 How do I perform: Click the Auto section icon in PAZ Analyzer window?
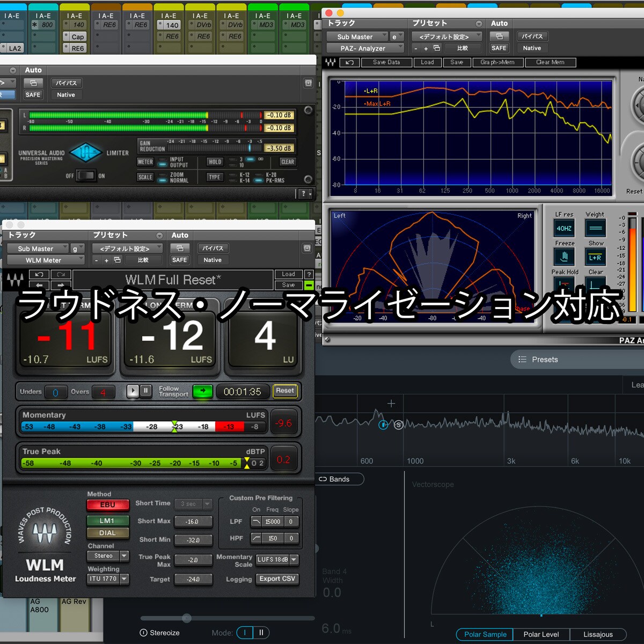tap(499, 36)
